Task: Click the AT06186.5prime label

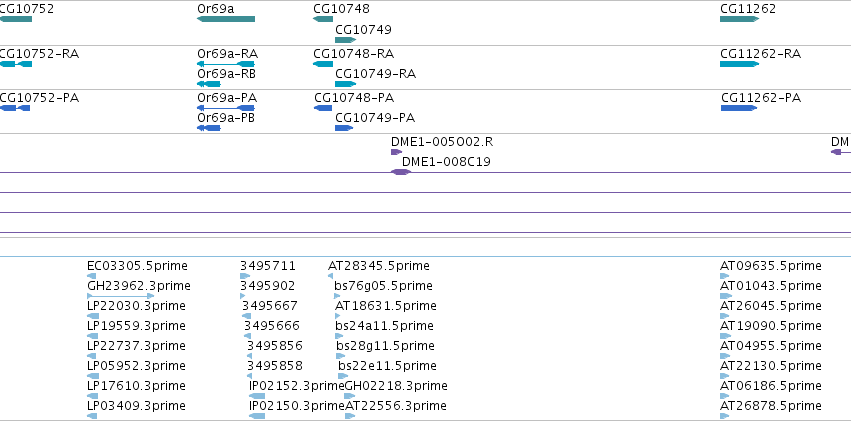Action: coord(771,386)
